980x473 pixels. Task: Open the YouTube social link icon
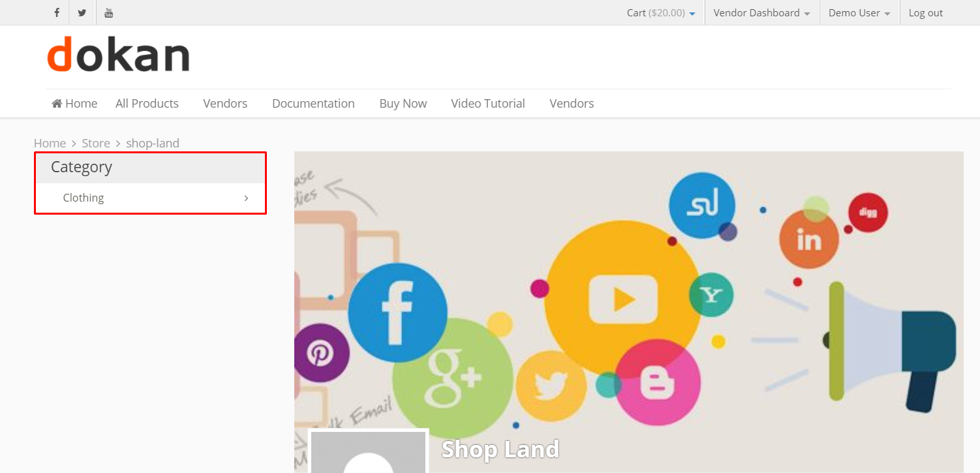(x=109, y=13)
